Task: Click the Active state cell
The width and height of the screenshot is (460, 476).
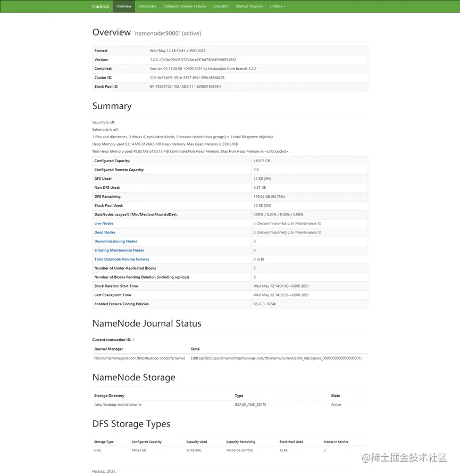Action: coord(336,405)
